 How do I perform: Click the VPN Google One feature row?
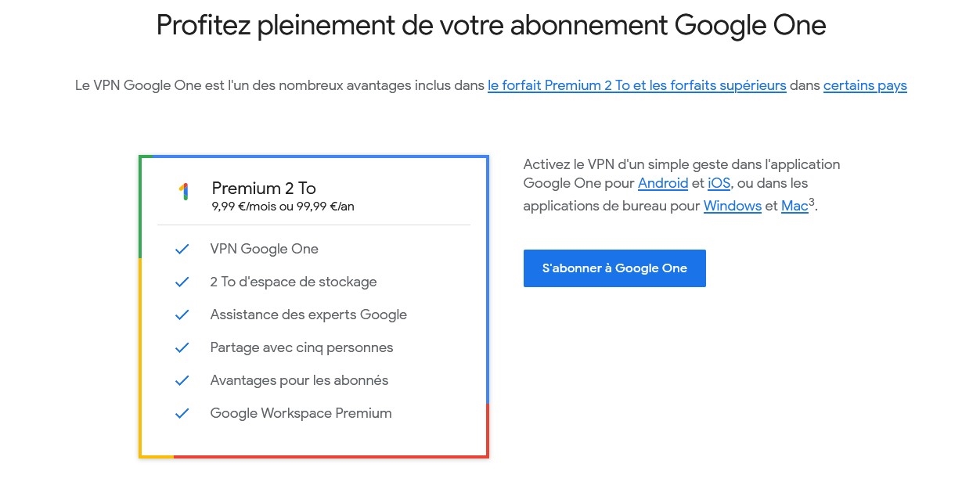(264, 249)
